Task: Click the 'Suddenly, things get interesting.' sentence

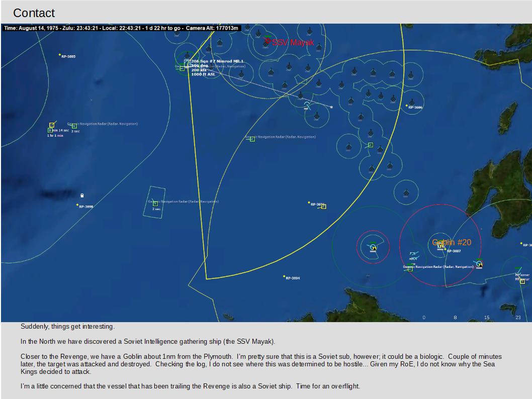Action: [67, 327]
